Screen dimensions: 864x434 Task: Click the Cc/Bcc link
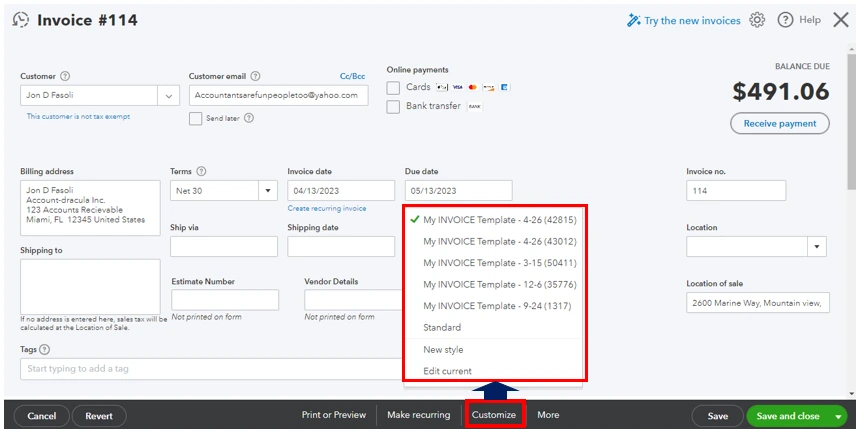(353, 76)
